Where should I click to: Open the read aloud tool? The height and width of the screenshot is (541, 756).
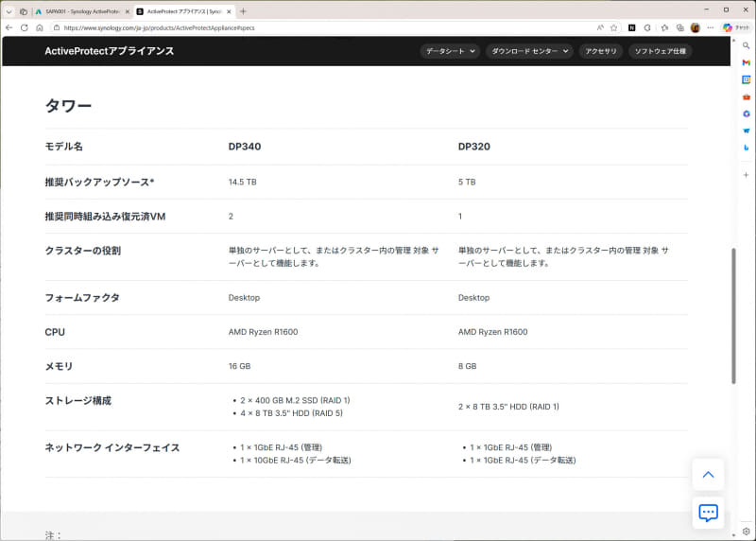point(600,28)
